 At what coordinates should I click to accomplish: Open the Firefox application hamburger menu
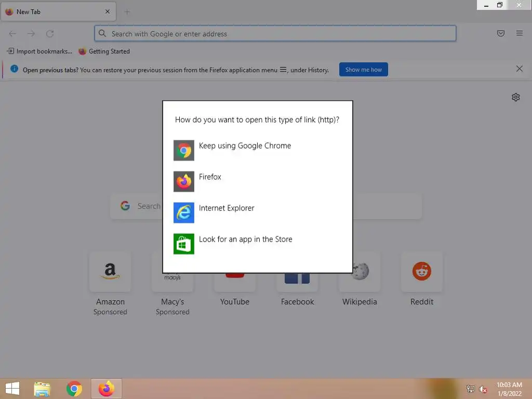coord(519,33)
